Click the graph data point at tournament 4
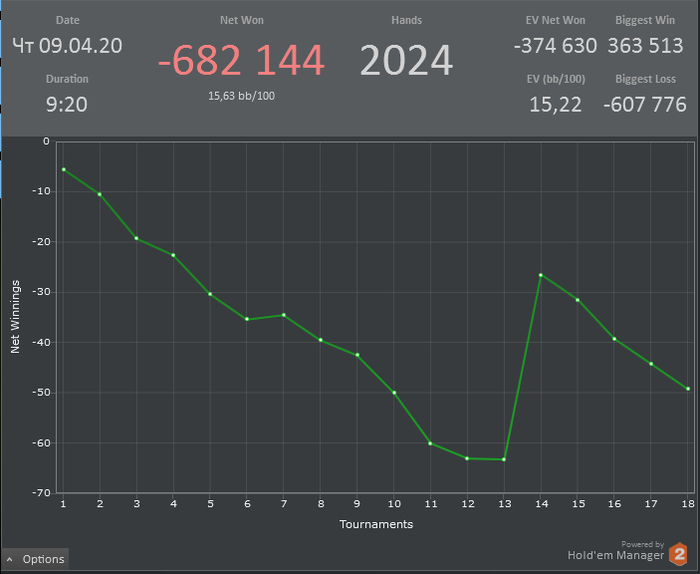The image size is (700, 574). coord(173,255)
